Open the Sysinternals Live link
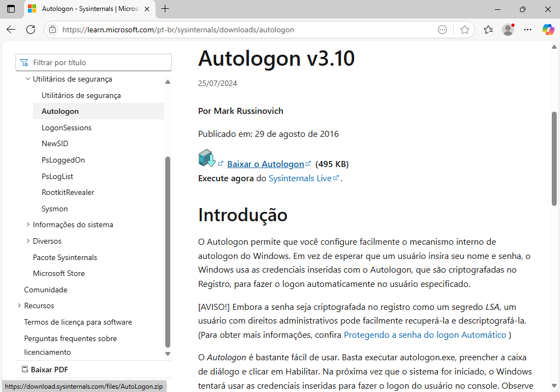Viewport: 560px width, 392px height. click(x=300, y=178)
